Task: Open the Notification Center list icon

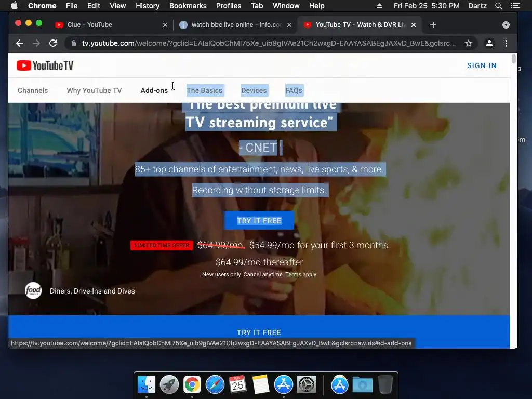Action: pos(515,6)
